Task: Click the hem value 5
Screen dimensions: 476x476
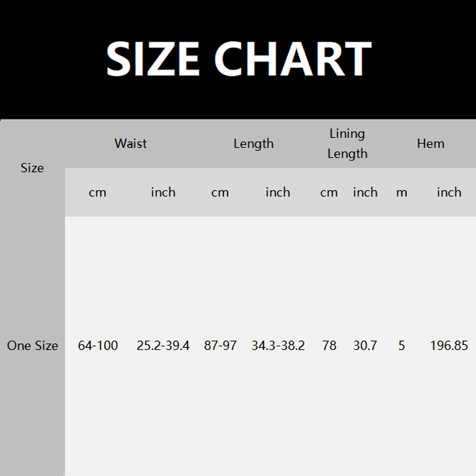Action: [402, 346]
